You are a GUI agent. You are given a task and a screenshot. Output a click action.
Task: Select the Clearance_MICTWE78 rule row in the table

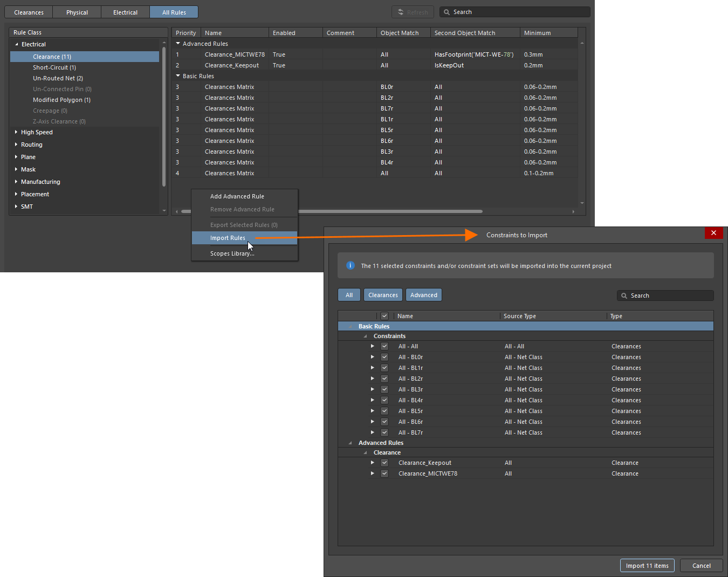pyautogui.click(x=375, y=54)
